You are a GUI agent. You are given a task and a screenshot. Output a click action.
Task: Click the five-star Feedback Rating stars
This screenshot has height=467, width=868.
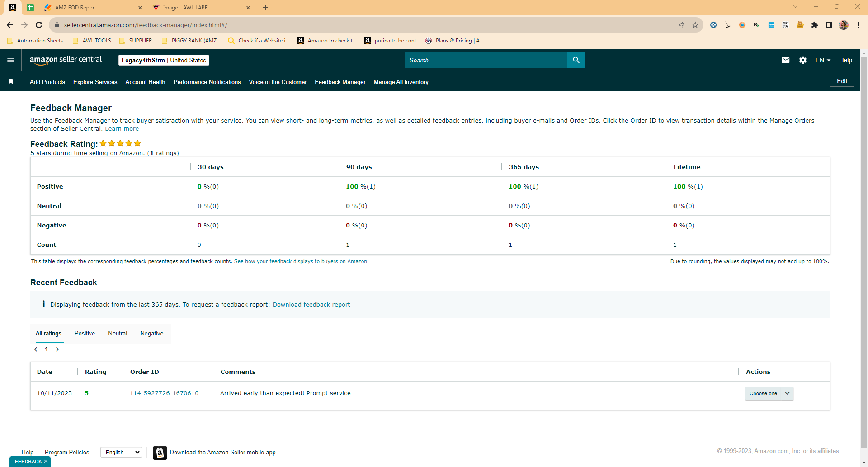pyautogui.click(x=120, y=143)
